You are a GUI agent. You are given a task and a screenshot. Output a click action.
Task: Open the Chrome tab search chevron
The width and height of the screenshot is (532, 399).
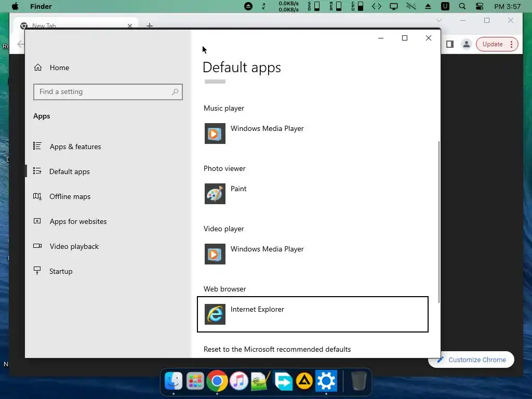pos(439,20)
